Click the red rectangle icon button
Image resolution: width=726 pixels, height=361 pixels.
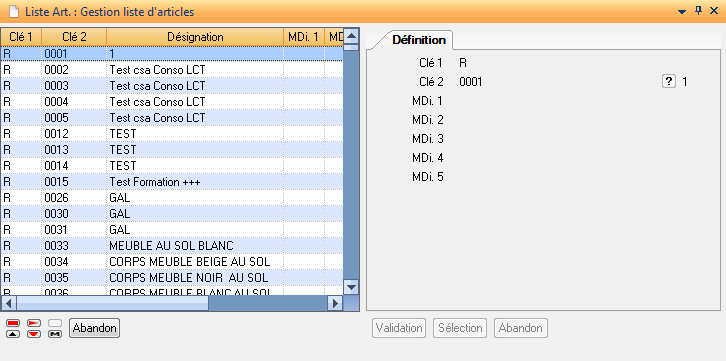pos(13,323)
